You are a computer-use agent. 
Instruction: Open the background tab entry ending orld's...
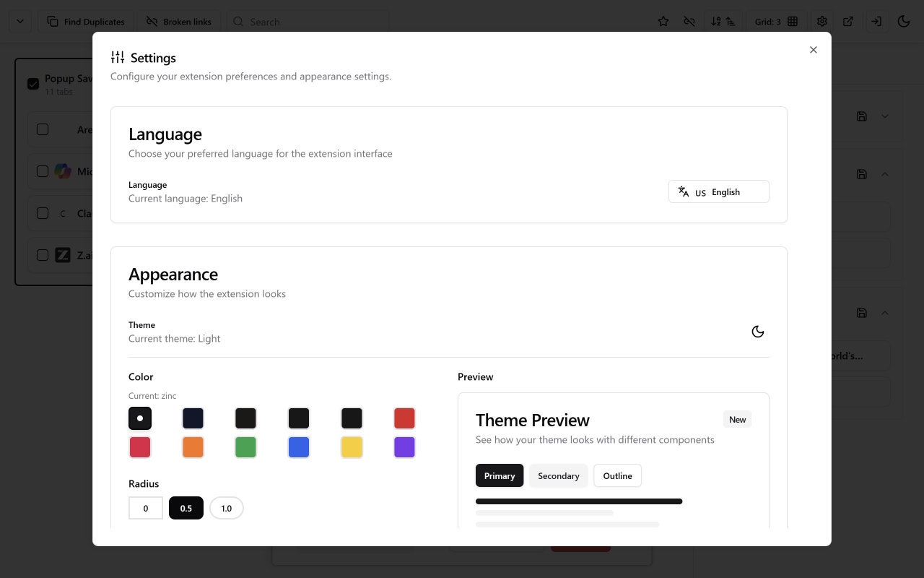(861, 355)
